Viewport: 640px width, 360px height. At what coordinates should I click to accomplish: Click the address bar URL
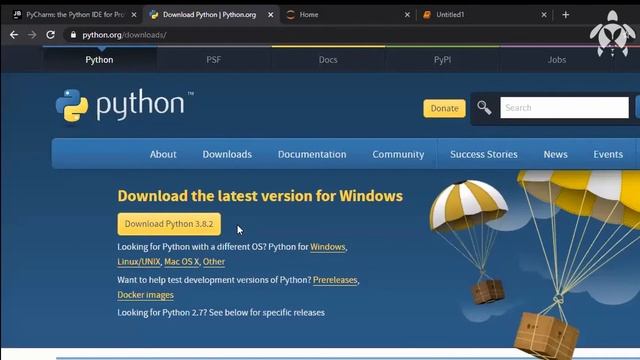pos(124,35)
